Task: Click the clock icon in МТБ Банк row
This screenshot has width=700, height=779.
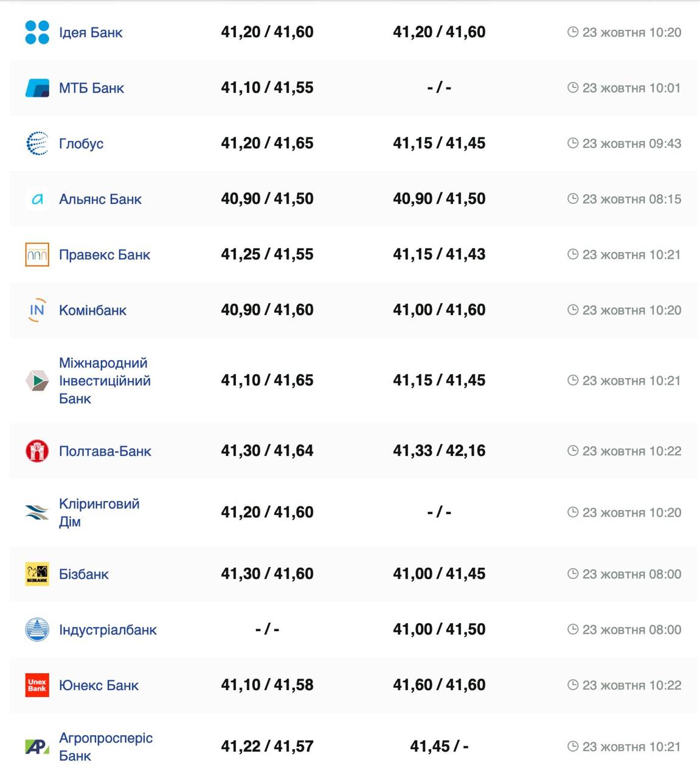Action: 572,88
